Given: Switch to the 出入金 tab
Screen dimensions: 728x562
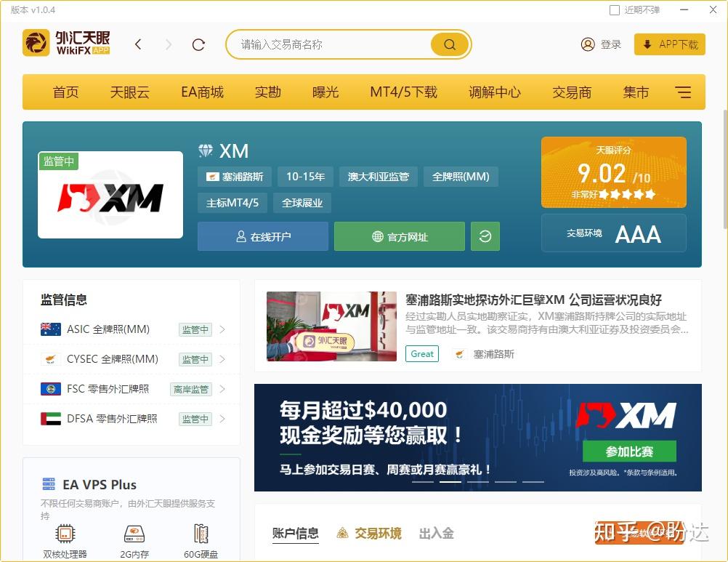Looking at the screenshot, I should (436, 533).
